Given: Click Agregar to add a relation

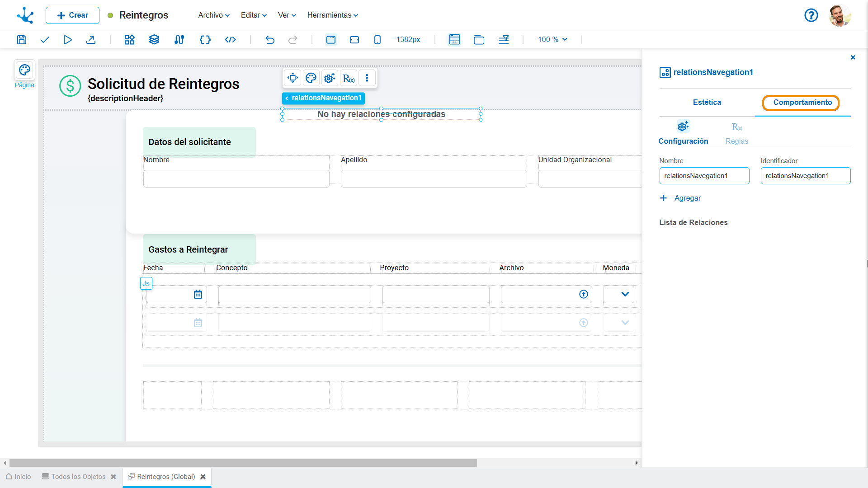Looking at the screenshot, I should pyautogui.click(x=680, y=198).
